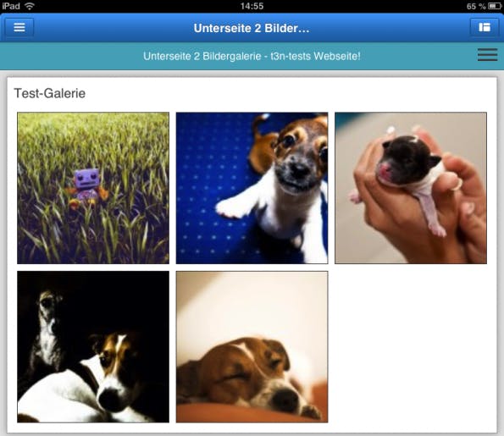The width and height of the screenshot is (504, 436).
Task: Expand the teal bar navigation menu icon
Action: pyautogui.click(x=487, y=55)
